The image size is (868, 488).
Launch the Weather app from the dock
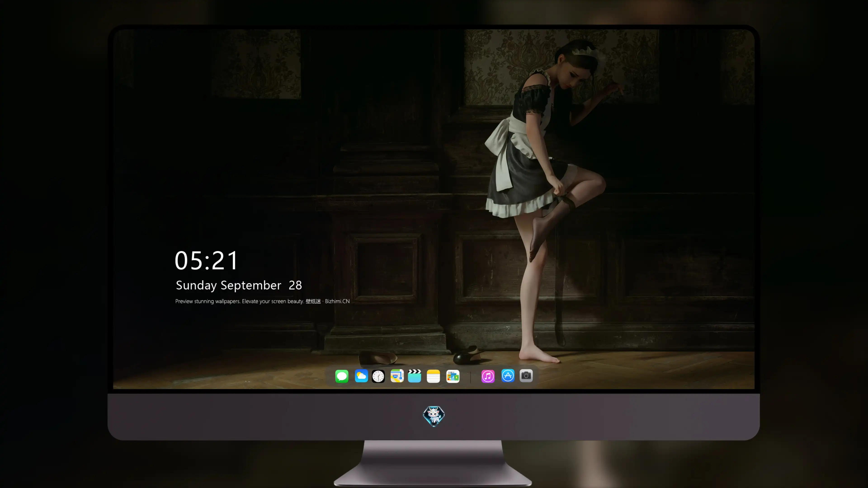361,376
